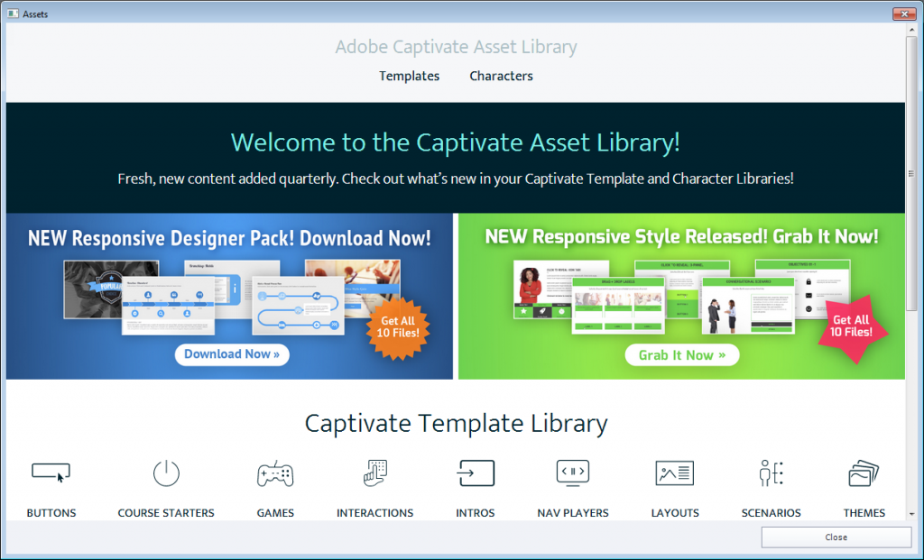Close the Asset Library dialog
This screenshot has width=924, height=560.
coord(836,537)
